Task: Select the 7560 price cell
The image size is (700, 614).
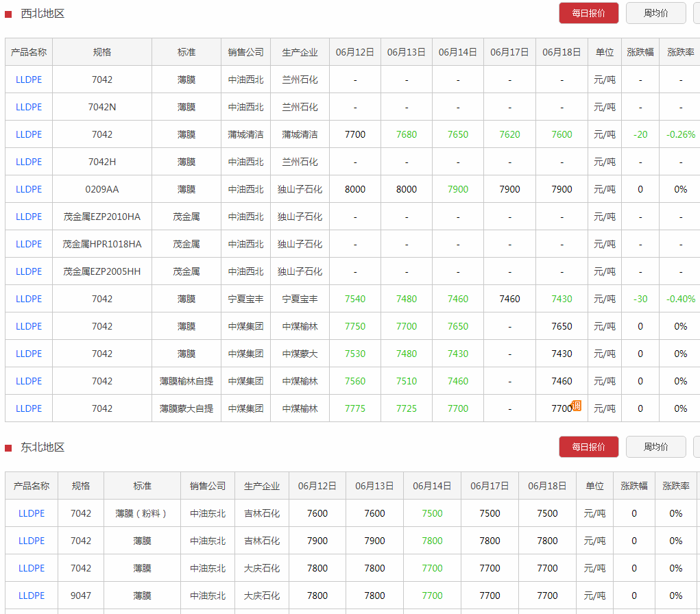Action: pyautogui.click(x=355, y=381)
